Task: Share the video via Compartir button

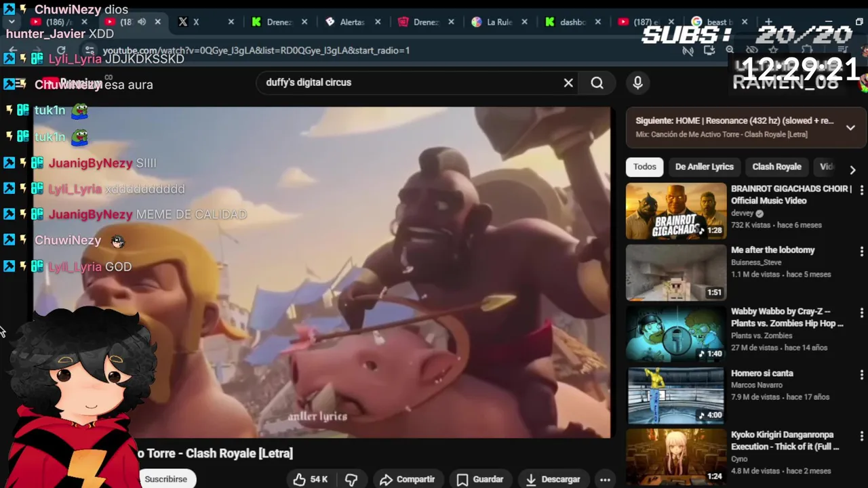Action: (x=408, y=479)
